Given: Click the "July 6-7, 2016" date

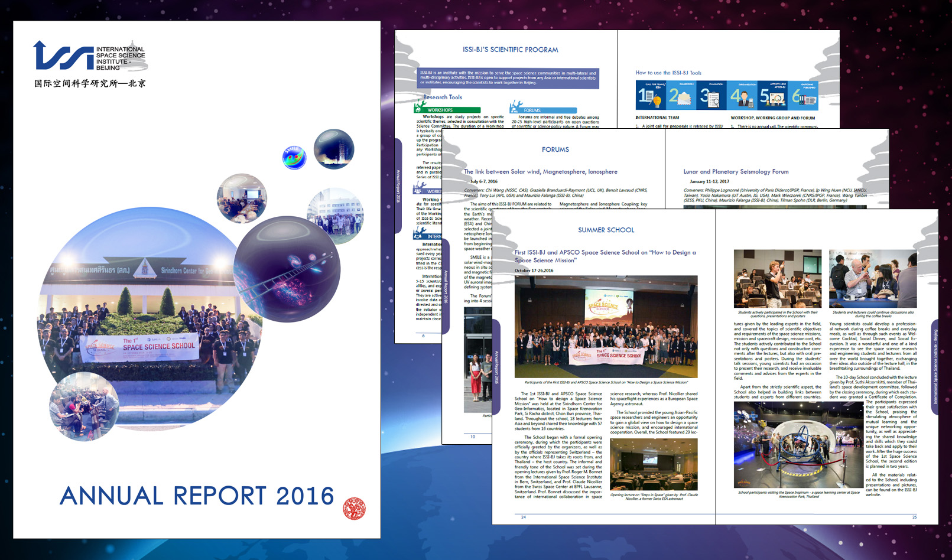Looking at the screenshot, I should coord(484,181).
